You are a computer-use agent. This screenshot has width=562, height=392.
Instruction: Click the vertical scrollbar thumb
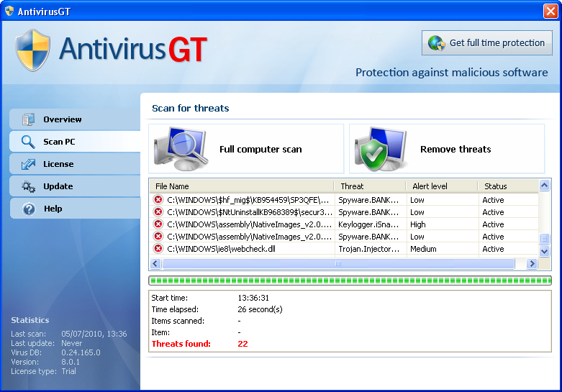[x=545, y=239]
